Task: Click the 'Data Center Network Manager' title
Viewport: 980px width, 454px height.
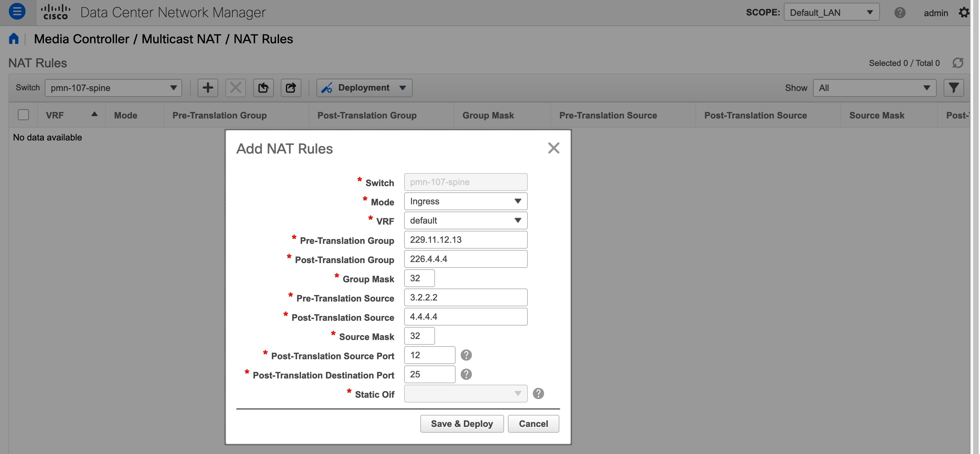Action: (173, 13)
